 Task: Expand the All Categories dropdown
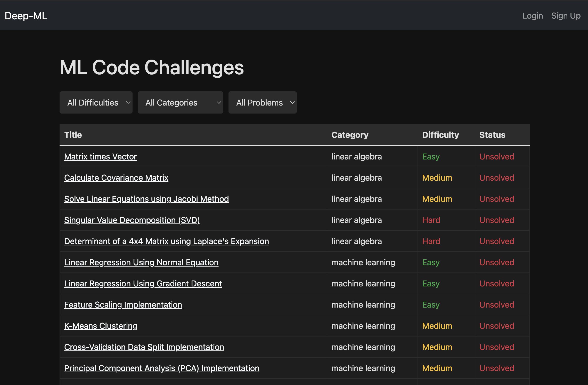click(180, 102)
